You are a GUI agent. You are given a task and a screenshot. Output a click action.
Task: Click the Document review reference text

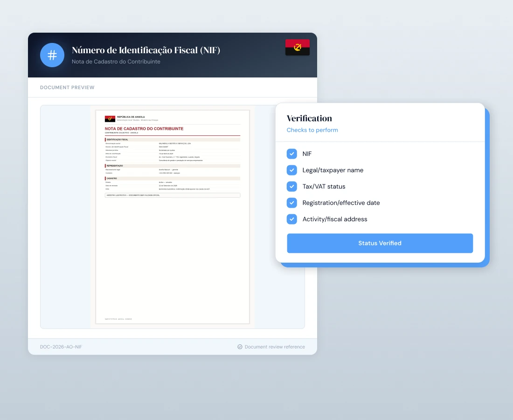(x=275, y=347)
